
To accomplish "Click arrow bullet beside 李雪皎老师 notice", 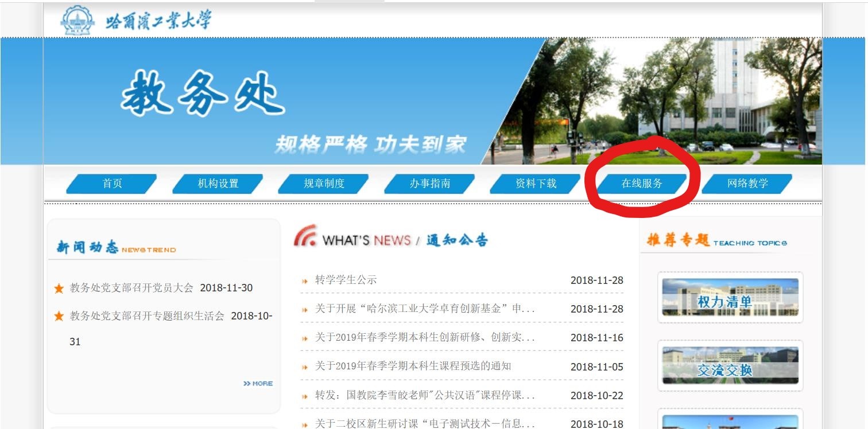I will (x=305, y=396).
